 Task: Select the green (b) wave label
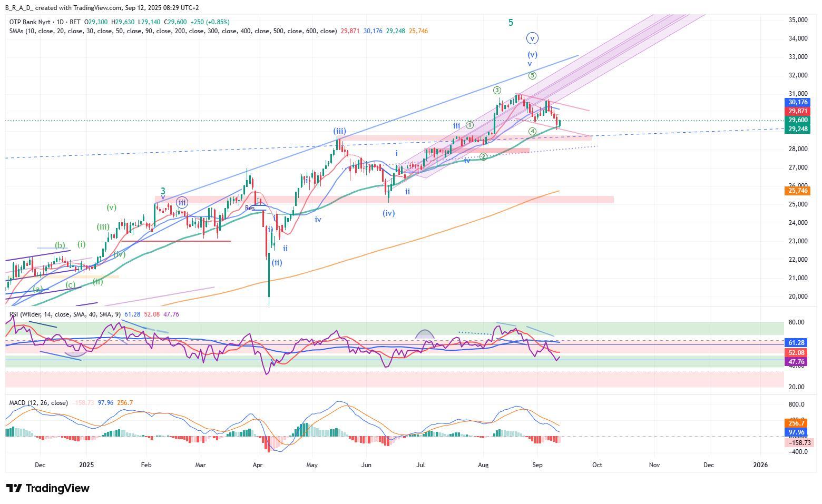click(60, 245)
